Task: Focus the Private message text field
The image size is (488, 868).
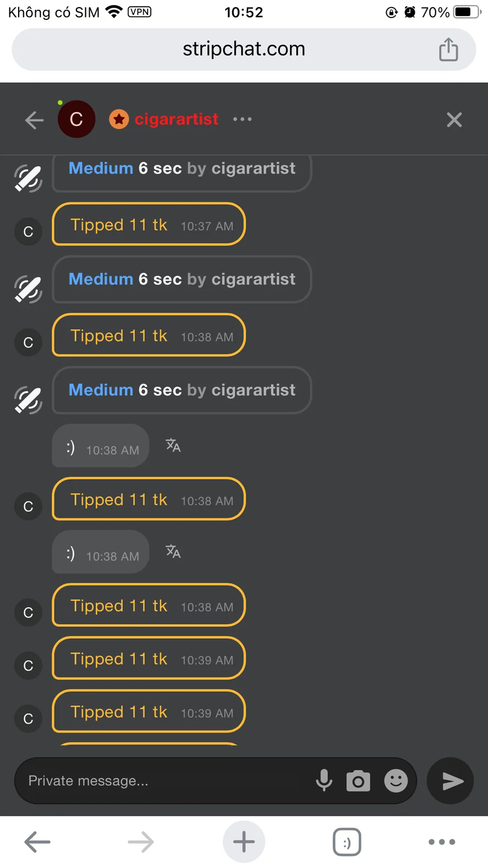Action: [x=165, y=781]
